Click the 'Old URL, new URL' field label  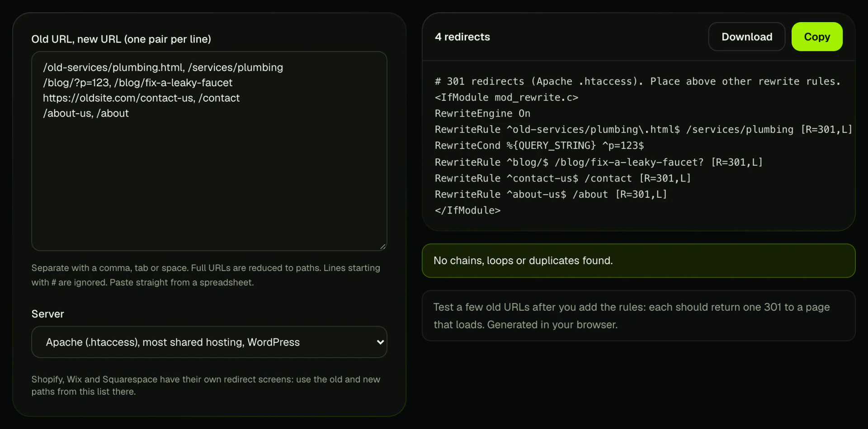121,39
